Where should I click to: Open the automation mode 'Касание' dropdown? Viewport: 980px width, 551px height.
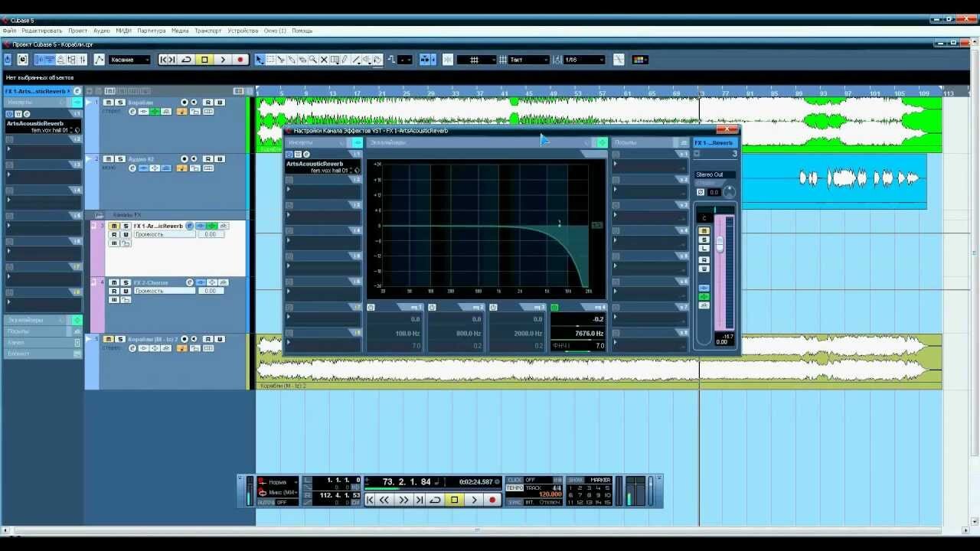tap(129, 60)
